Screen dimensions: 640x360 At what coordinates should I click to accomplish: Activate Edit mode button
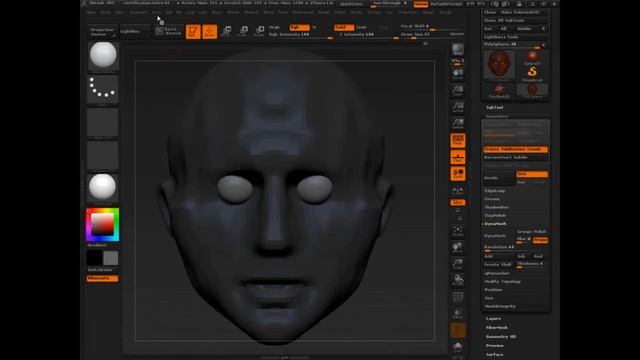(x=193, y=31)
